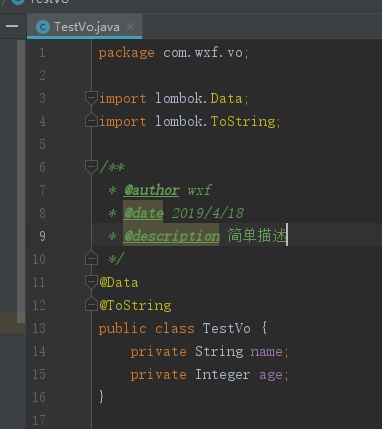Click the @description Javadoc tag

(x=172, y=236)
